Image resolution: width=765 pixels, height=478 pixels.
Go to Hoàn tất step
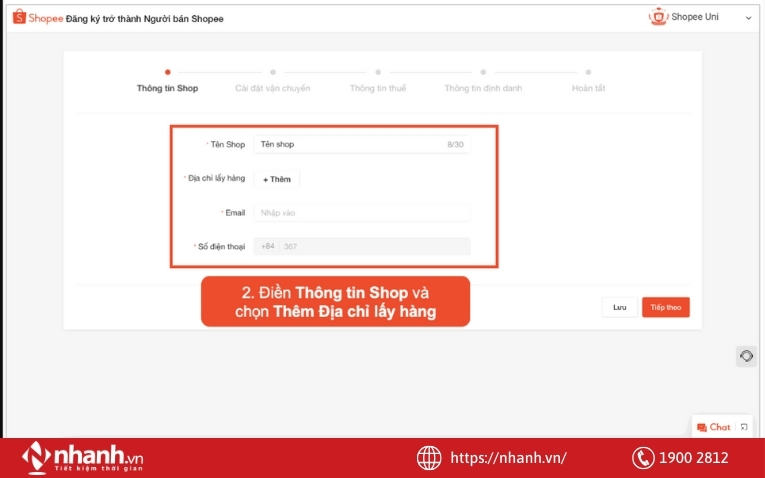588,88
